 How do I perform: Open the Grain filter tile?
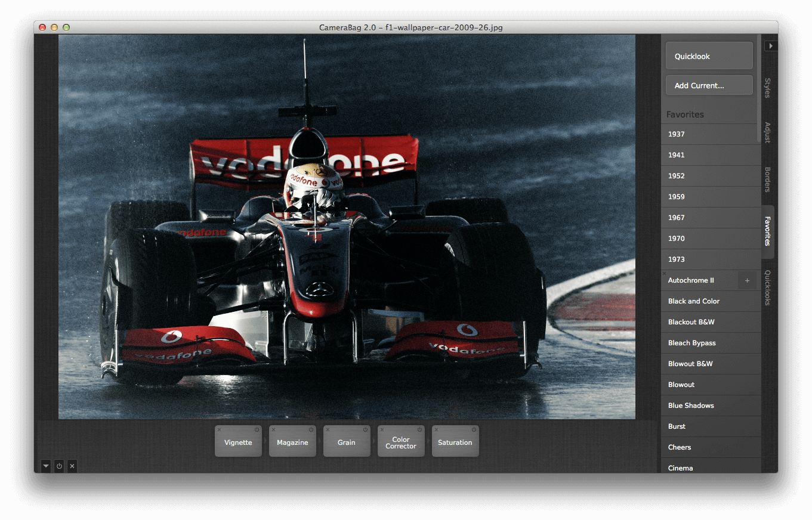coord(347,442)
